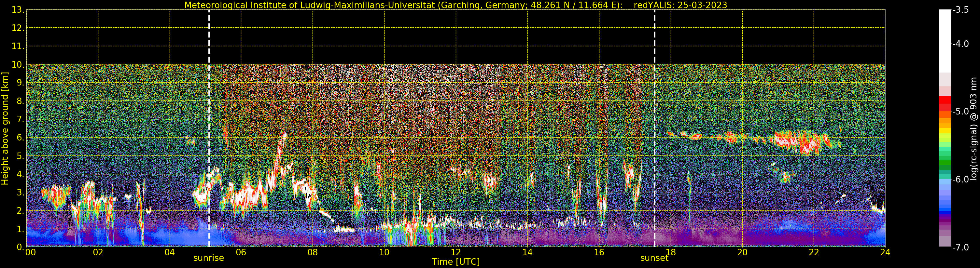Click the '8.' height tick label
980x268 pixels.
click(20, 101)
